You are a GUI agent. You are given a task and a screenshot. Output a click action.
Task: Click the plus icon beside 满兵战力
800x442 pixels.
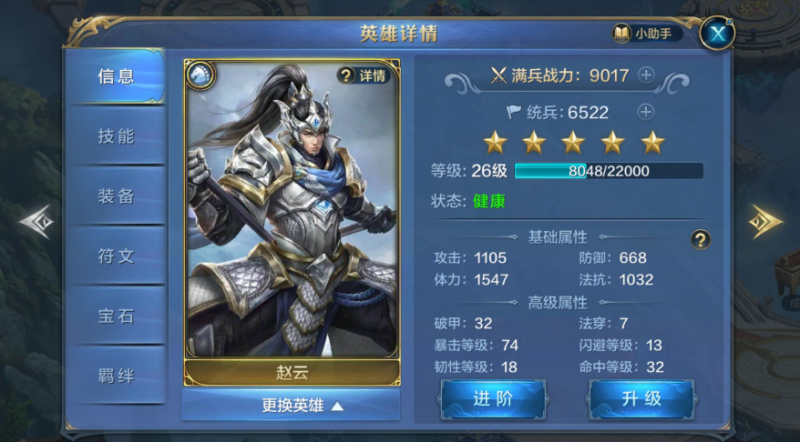(646, 76)
